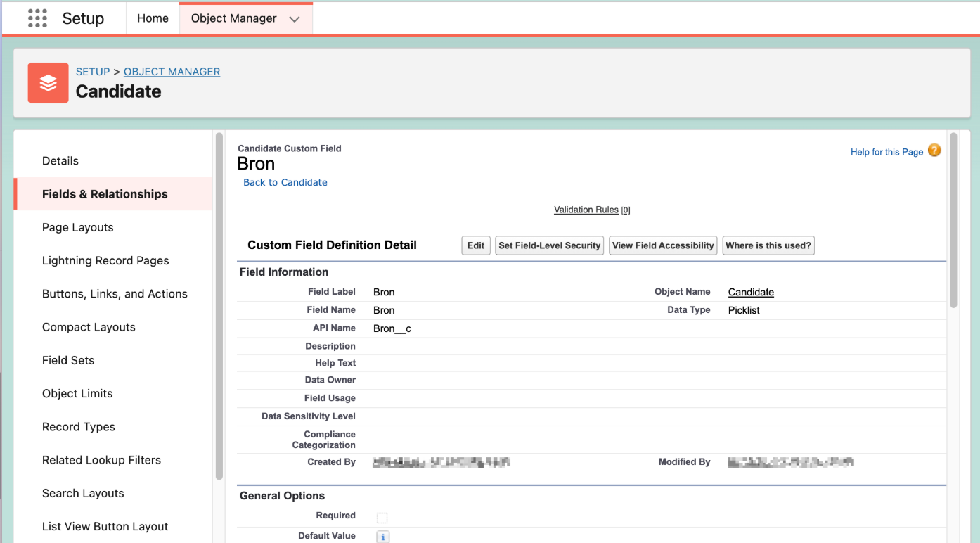Click the Data Sensitivity Level label
Viewport: 980px width, 543px height.
pos(309,416)
